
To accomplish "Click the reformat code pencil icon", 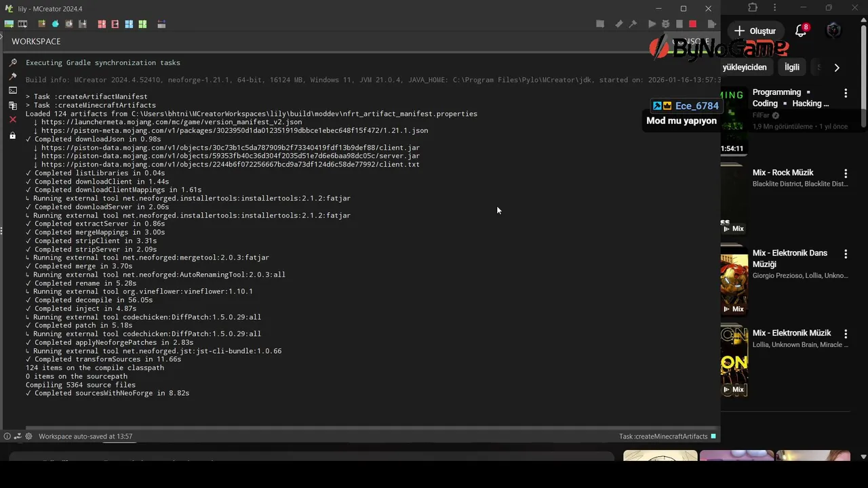I will pos(619,24).
